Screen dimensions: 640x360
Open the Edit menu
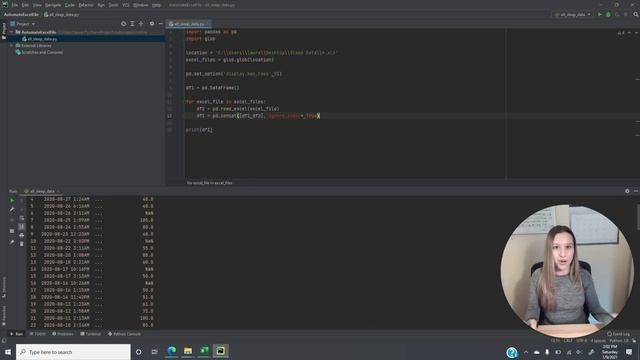pos(25,5)
